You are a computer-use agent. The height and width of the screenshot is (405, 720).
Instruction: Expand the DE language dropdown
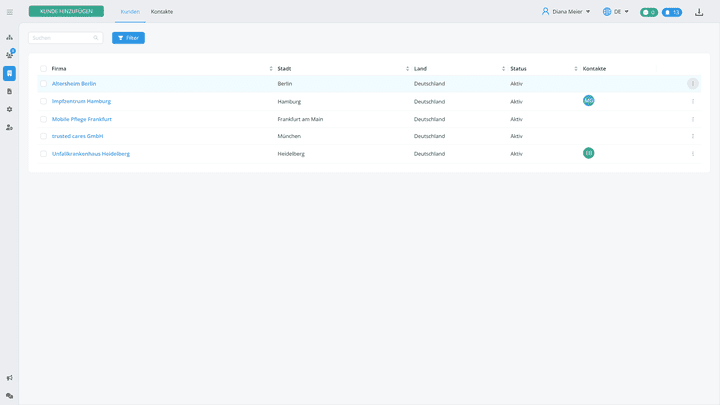point(616,12)
